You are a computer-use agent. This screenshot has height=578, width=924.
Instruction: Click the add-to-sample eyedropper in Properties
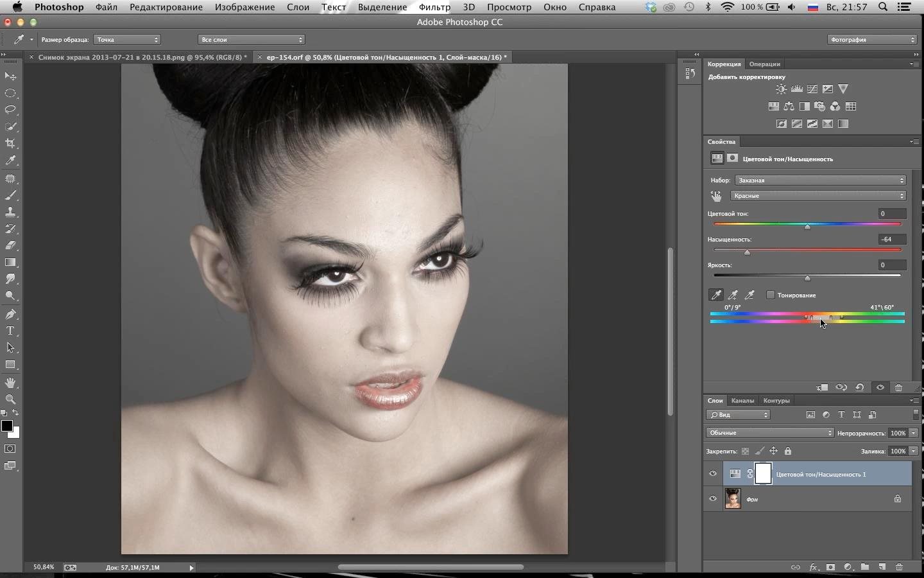[x=733, y=295]
